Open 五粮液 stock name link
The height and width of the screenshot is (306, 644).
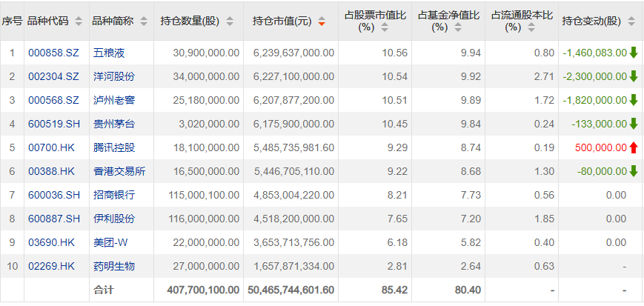[109, 53]
